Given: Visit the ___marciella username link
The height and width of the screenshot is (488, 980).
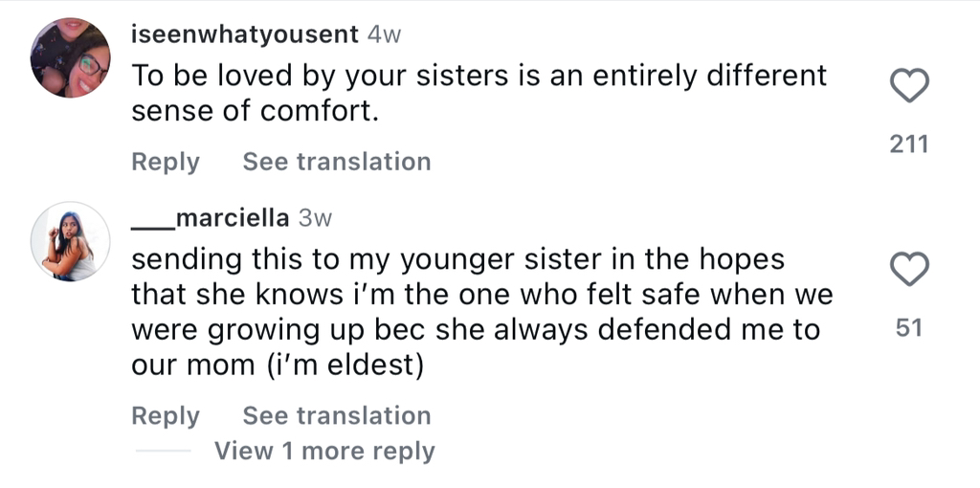Looking at the screenshot, I should pos(211,218).
